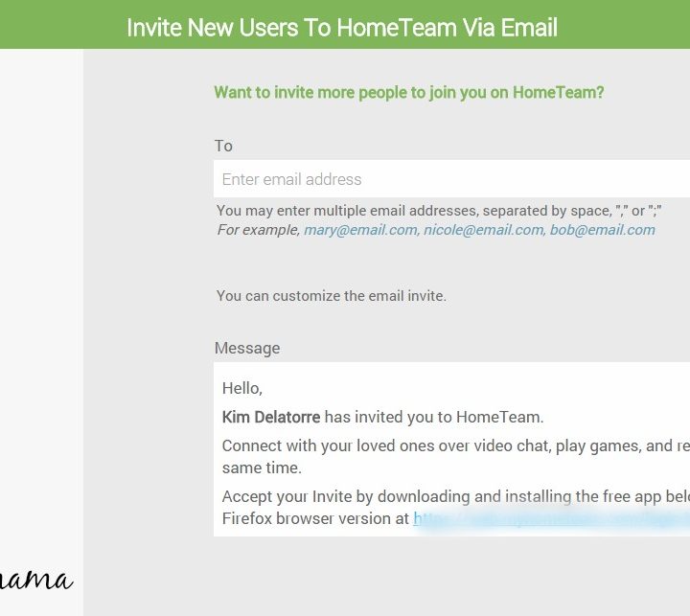Click the Enter email address field

pyautogui.click(x=451, y=179)
